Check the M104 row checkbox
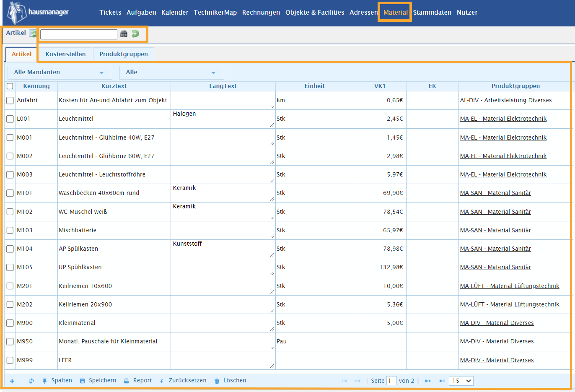The height and width of the screenshot is (392, 575). [10, 249]
